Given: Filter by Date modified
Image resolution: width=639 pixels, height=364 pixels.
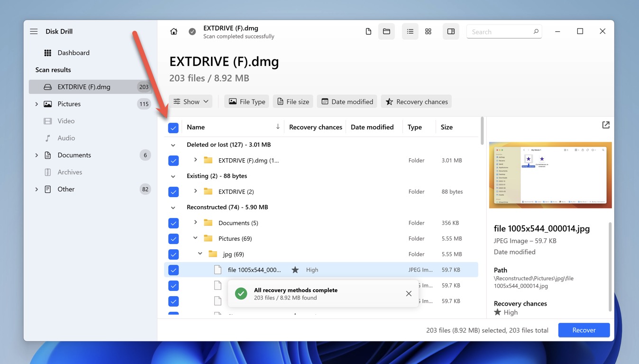Looking at the screenshot, I should pos(347,101).
